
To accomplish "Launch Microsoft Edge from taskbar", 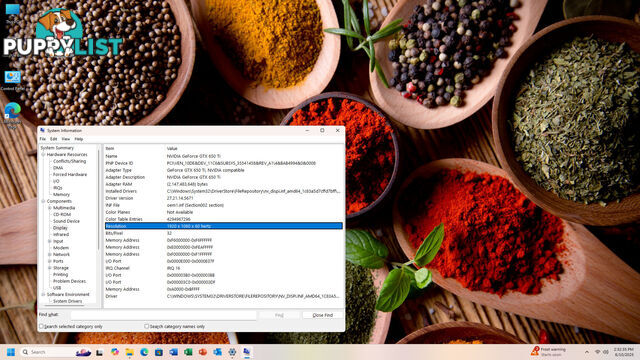I will pos(144,352).
